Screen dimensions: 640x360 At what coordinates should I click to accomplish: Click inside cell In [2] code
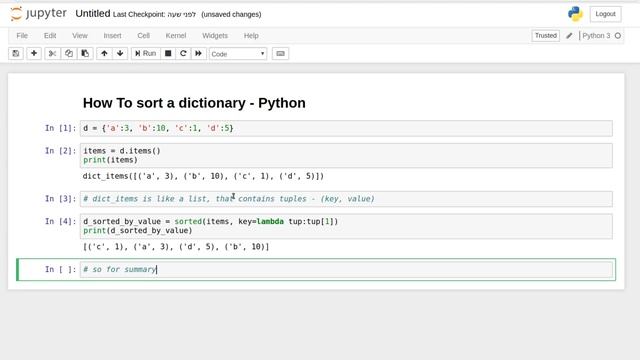click(346, 156)
